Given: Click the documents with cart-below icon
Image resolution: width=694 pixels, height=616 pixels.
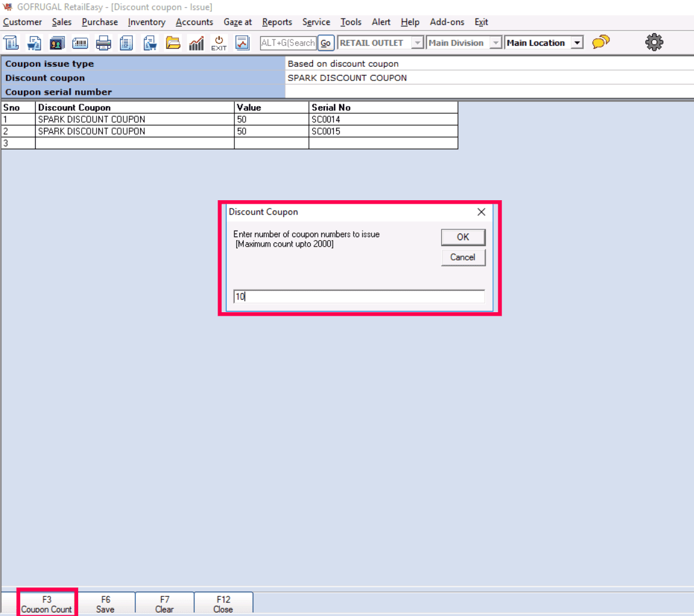Looking at the screenshot, I should (x=150, y=43).
